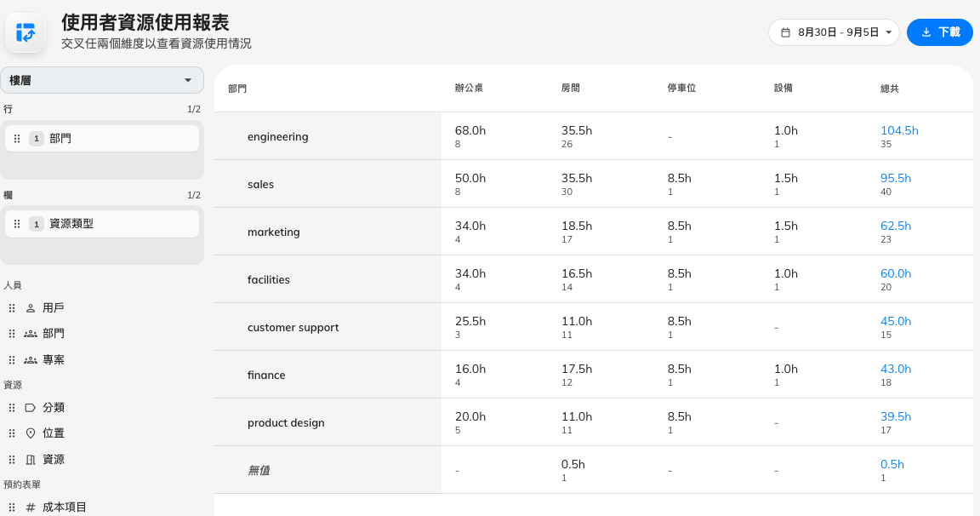Screen dimensions: 980x516
Task: Click engineering total 104.5h link
Action: click(x=899, y=131)
